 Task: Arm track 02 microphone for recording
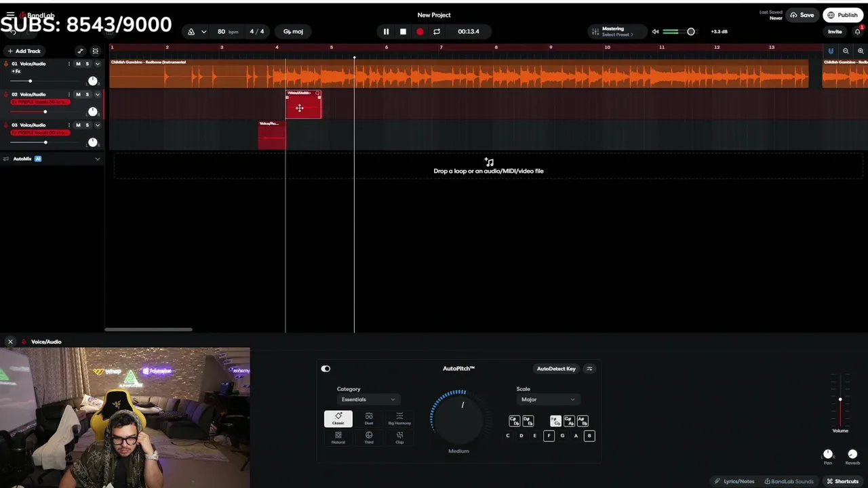click(5, 94)
